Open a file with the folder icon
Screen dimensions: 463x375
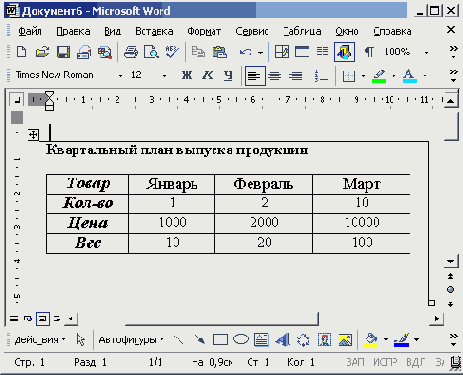coord(42,52)
